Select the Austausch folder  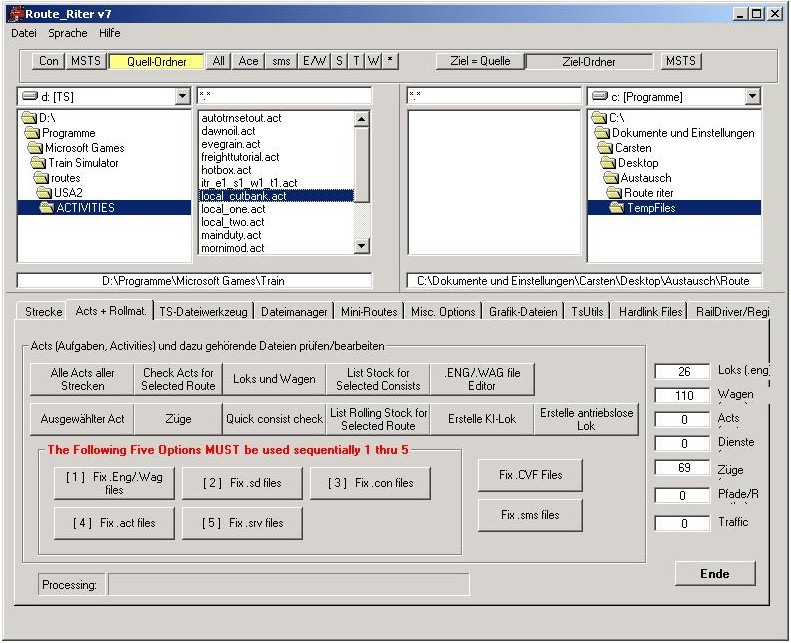(x=638, y=178)
